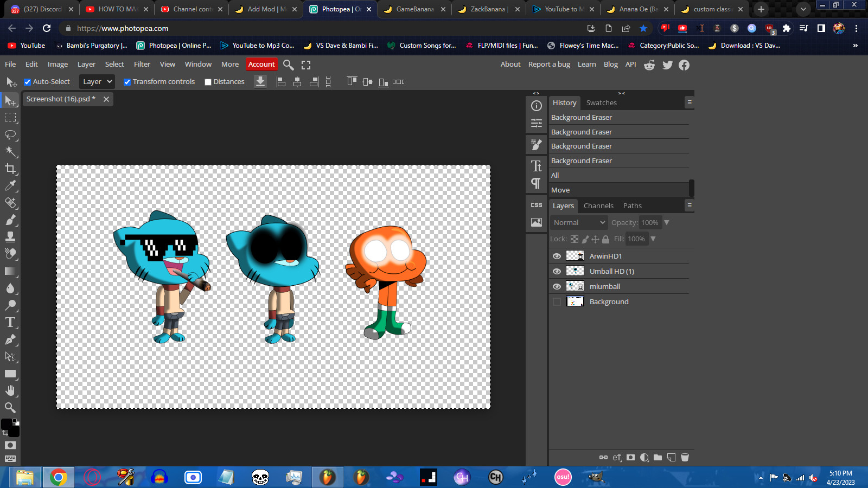Select the Brush tool

point(10,220)
